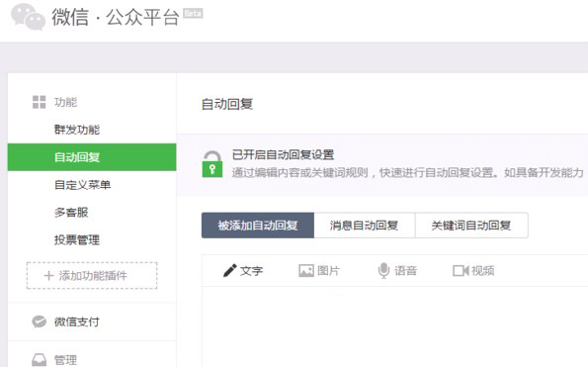This screenshot has height=367, width=588.
Task: Click the 功能 section heading
Action: 65,102
